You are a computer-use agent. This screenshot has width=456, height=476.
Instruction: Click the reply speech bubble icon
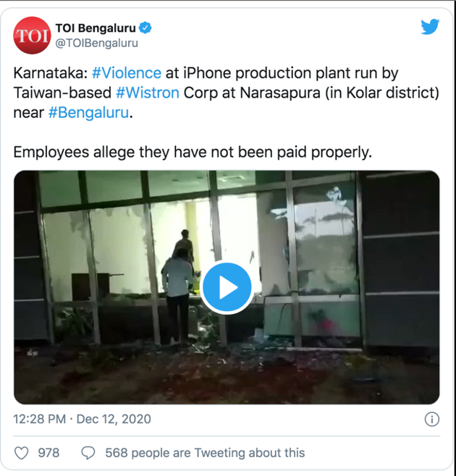pos(88,454)
